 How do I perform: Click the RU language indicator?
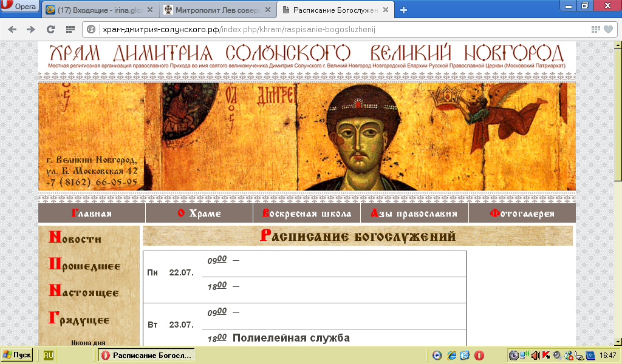pos(48,356)
